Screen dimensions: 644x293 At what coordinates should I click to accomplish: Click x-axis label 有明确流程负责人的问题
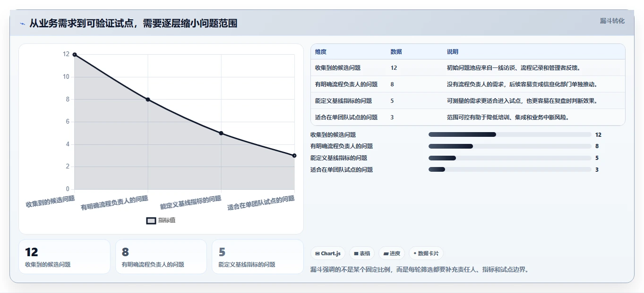point(114,203)
